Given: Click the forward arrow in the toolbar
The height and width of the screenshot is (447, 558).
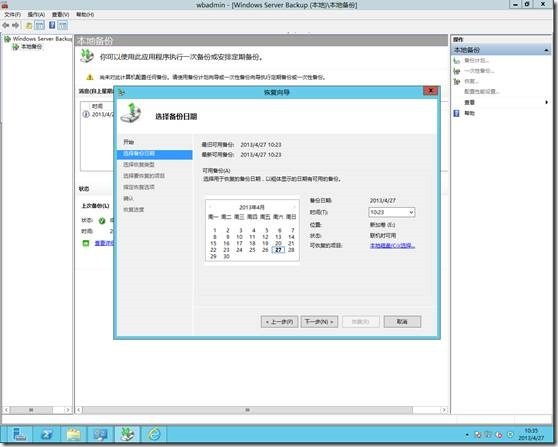Looking at the screenshot, I should (15, 25).
